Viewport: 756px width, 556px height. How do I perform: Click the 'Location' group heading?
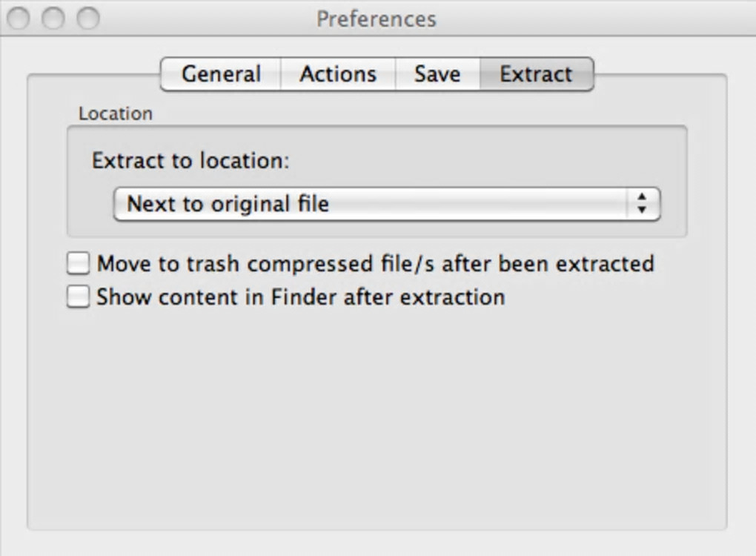pyautogui.click(x=116, y=113)
